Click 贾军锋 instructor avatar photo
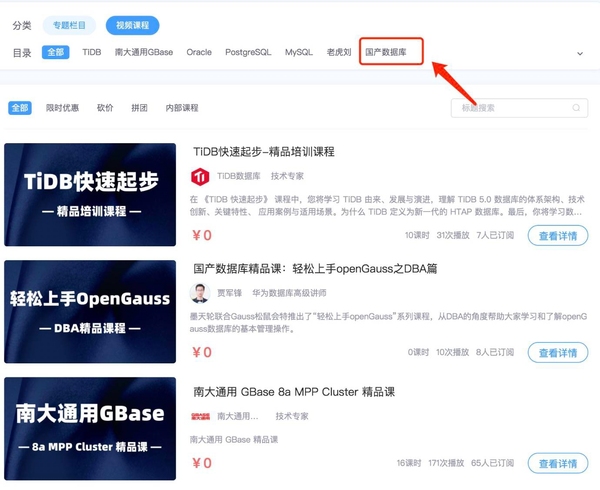The width and height of the screenshot is (600, 490). [x=200, y=293]
